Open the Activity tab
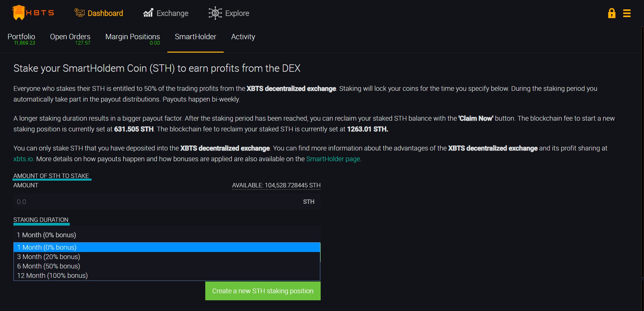The height and width of the screenshot is (311, 644). point(243,37)
